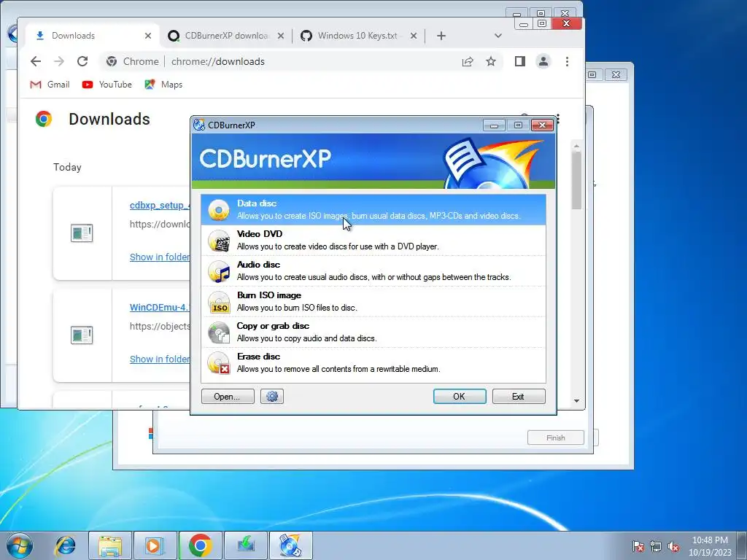Viewport: 747px width, 560px height.
Task: Open the Maps bookmark
Action: [163, 85]
